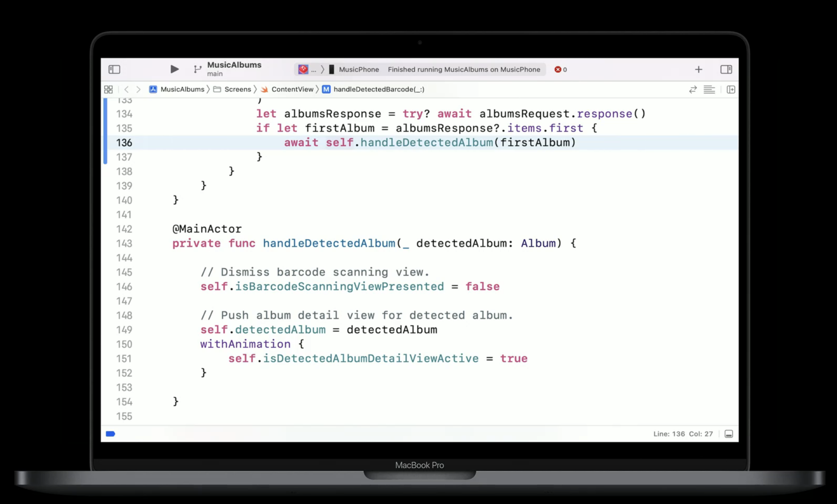Image resolution: width=837 pixels, height=504 pixels.
Task: Go forward in editor history
Action: click(138, 89)
